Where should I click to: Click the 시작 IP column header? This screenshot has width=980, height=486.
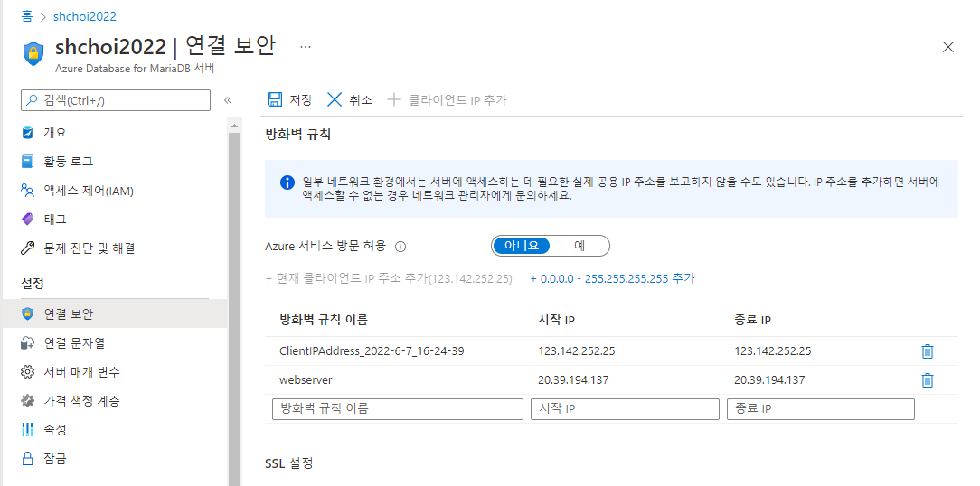tap(556, 320)
